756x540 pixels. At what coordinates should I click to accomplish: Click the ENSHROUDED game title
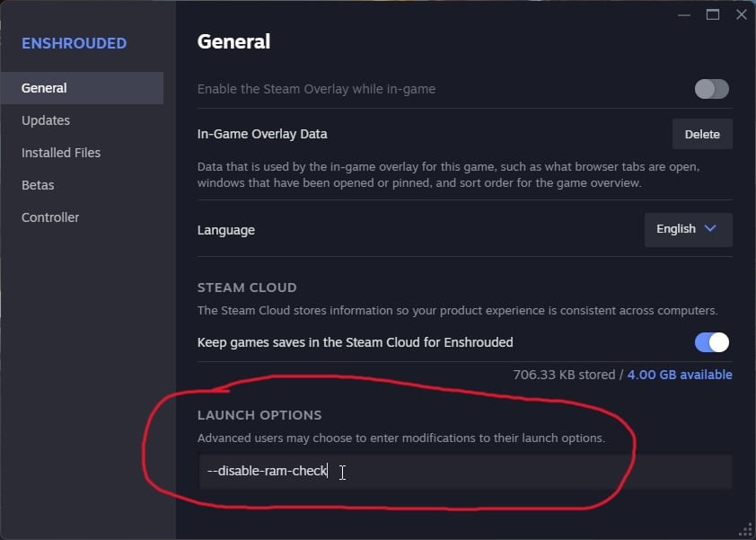coord(74,43)
